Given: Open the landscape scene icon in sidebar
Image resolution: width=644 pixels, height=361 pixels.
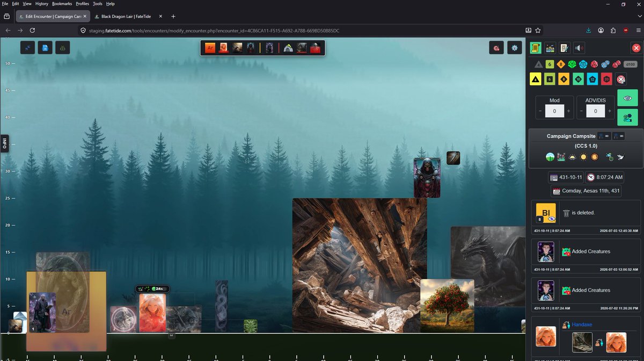Looking at the screenshot, I should tap(550, 48).
